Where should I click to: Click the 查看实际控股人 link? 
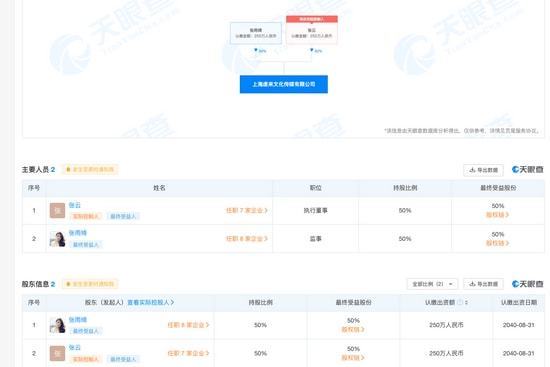(150, 302)
